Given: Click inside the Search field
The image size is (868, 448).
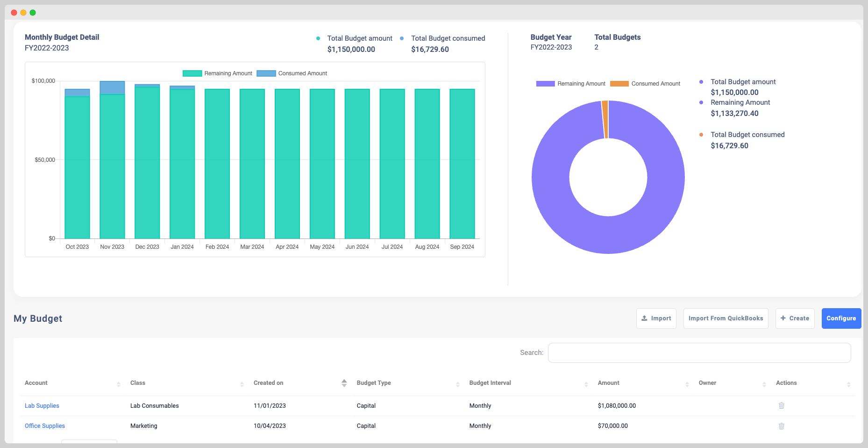Looking at the screenshot, I should tap(698, 353).
